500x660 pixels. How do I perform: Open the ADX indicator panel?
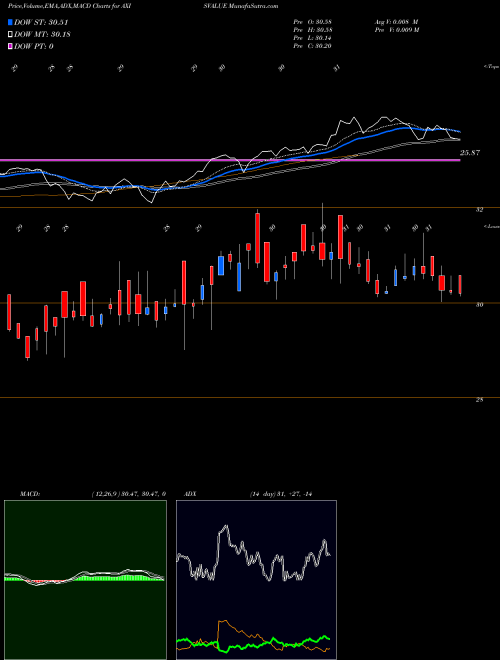click(256, 580)
